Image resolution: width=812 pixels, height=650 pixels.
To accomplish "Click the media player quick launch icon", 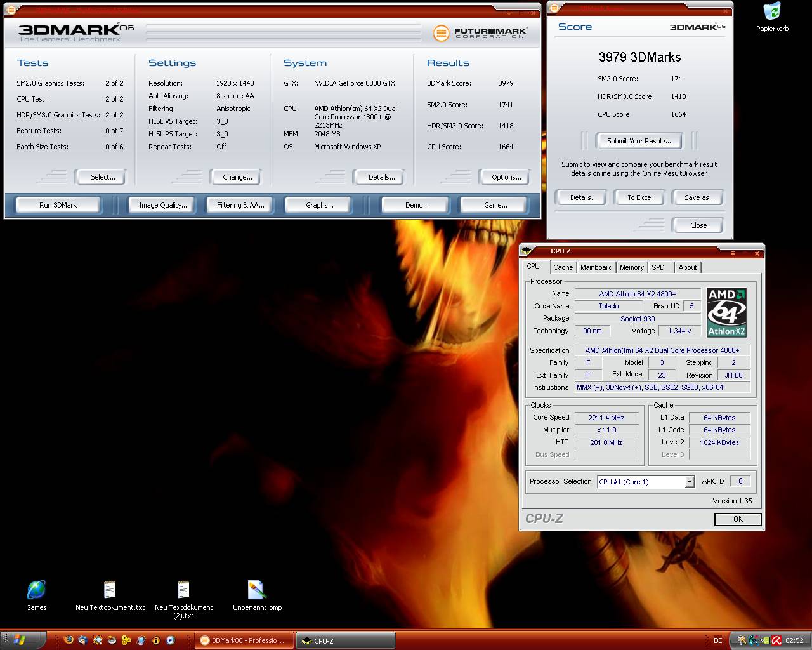I will click(x=170, y=640).
